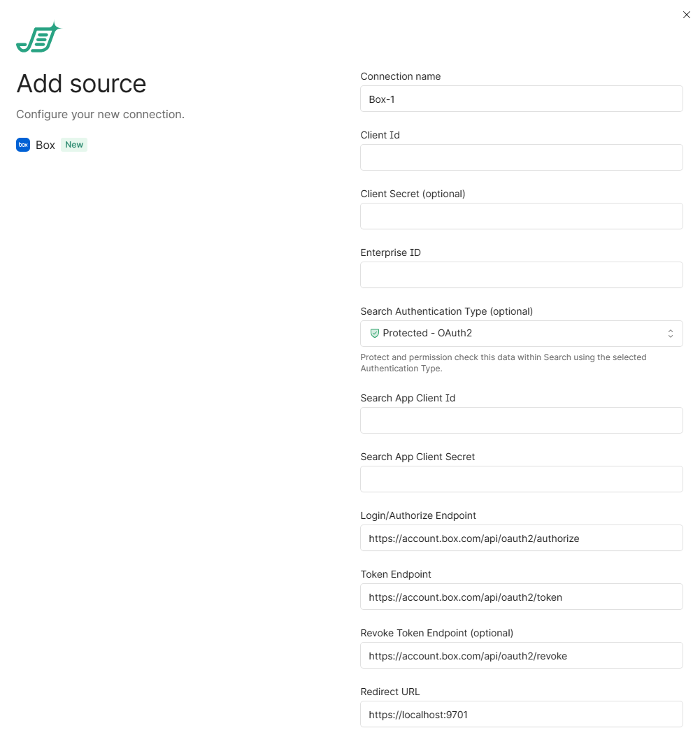Click the shield icon beside Protected - OAuth2

pos(374,334)
